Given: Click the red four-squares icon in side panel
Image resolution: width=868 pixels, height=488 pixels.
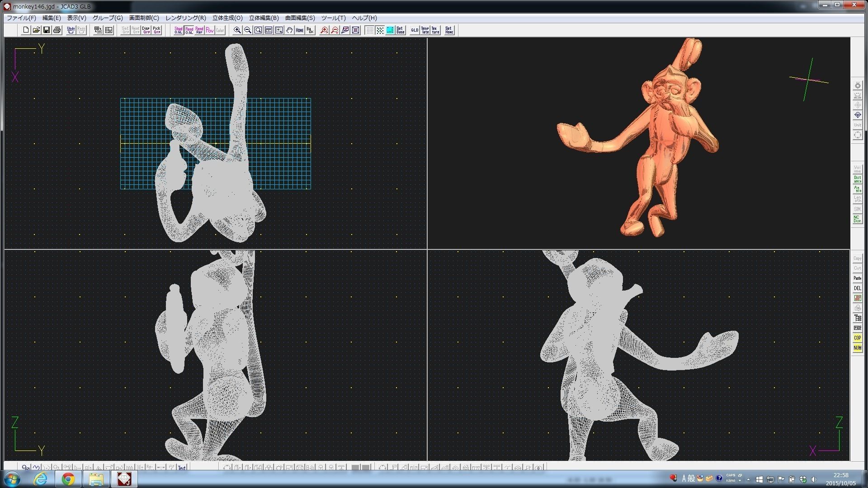Looking at the screenshot, I should pos(857,298).
